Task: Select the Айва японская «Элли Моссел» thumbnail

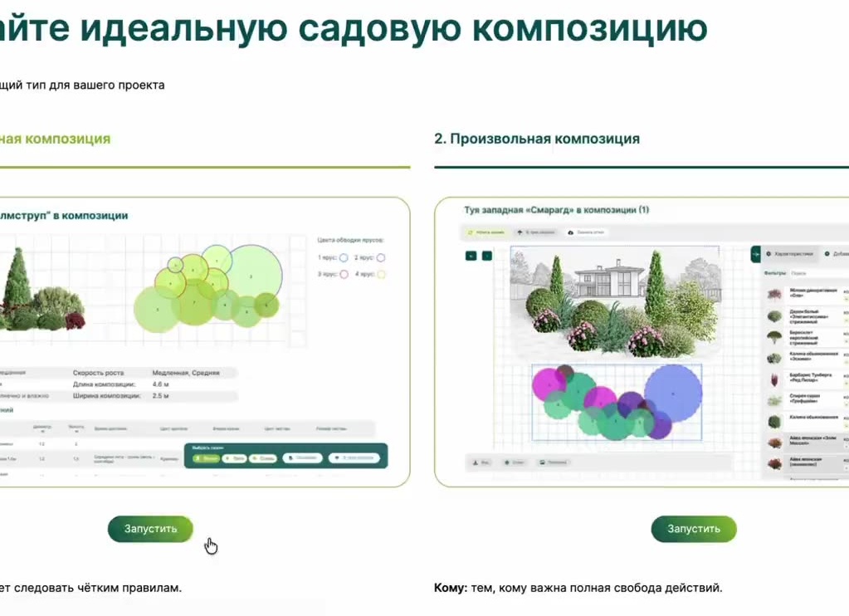Action: (774, 442)
